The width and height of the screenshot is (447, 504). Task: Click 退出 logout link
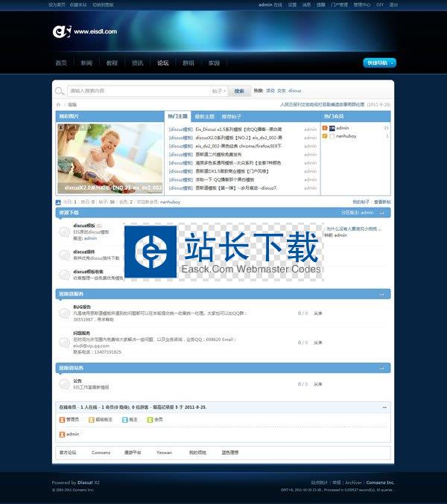393,4
